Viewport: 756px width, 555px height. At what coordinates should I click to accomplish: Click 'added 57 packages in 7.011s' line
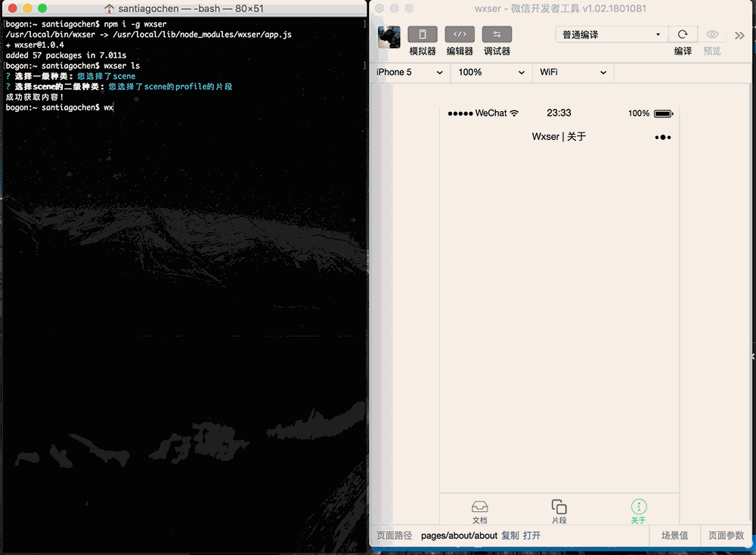pyautogui.click(x=66, y=55)
